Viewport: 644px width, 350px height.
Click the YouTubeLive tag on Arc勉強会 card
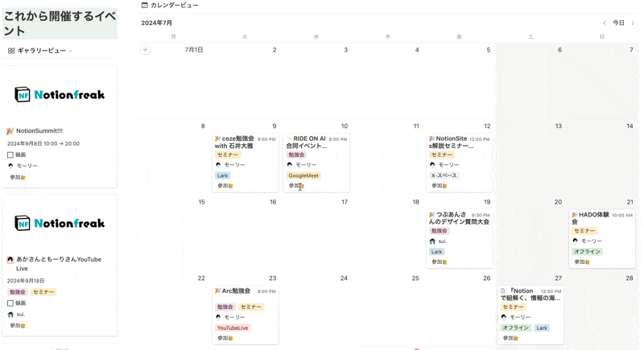coord(233,327)
